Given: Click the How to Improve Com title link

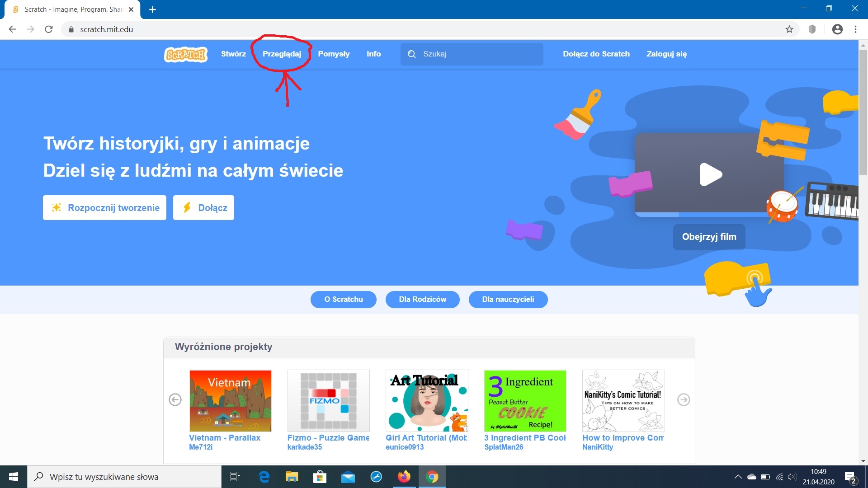Looking at the screenshot, I should (x=623, y=437).
